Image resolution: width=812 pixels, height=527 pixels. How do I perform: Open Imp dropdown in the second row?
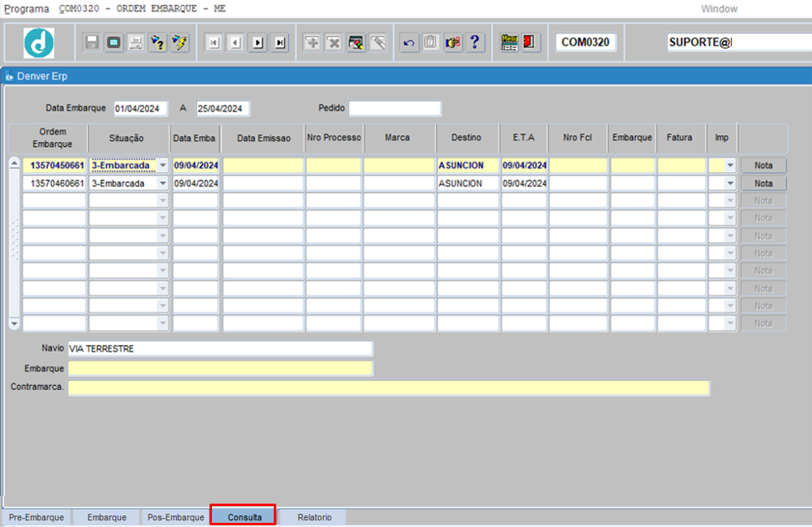[x=730, y=184]
